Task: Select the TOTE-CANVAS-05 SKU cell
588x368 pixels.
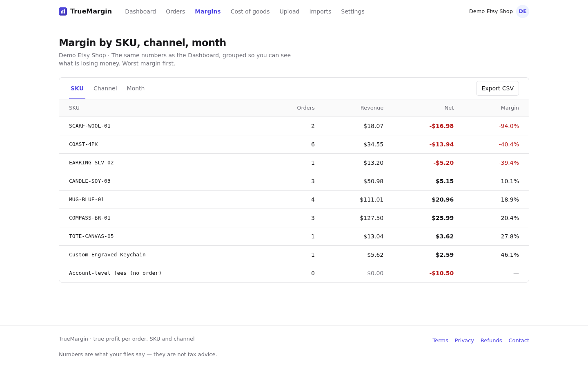Action: (x=91, y=236)
